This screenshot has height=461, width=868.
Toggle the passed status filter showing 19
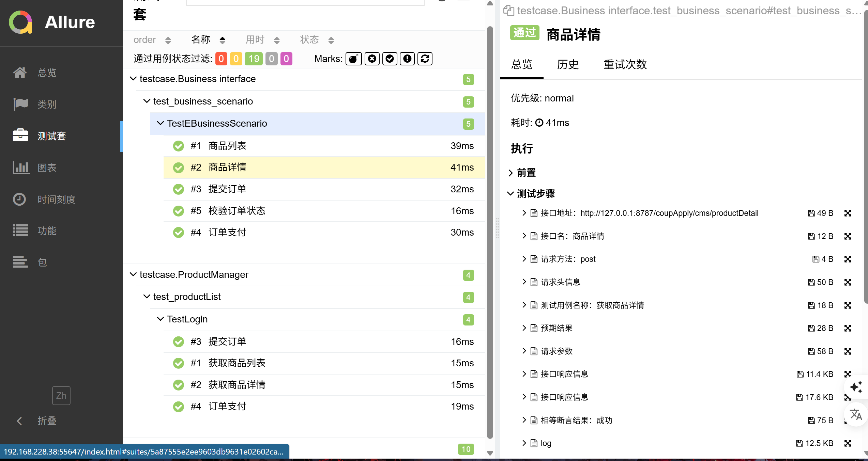(x=254, y=59)
